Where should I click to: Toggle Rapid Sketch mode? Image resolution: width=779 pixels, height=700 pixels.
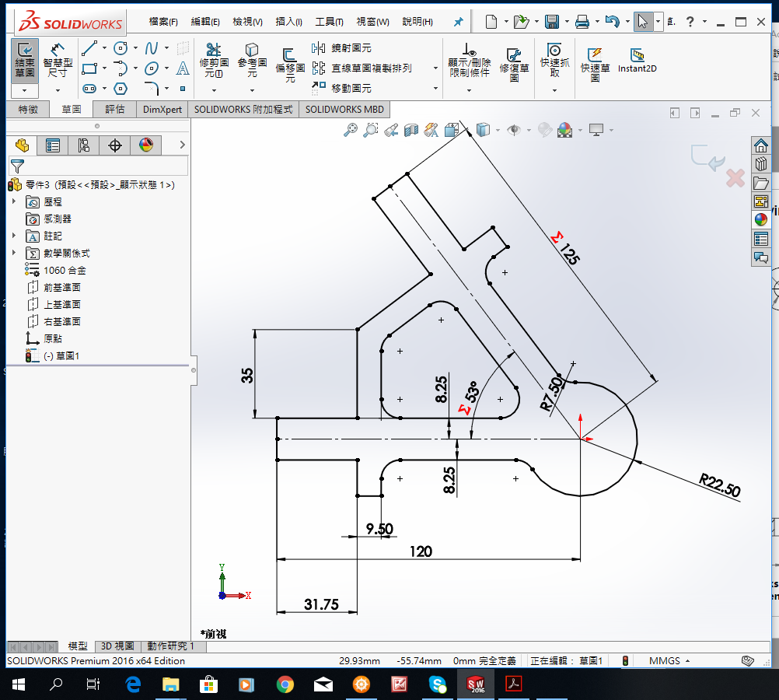point(596,62)
